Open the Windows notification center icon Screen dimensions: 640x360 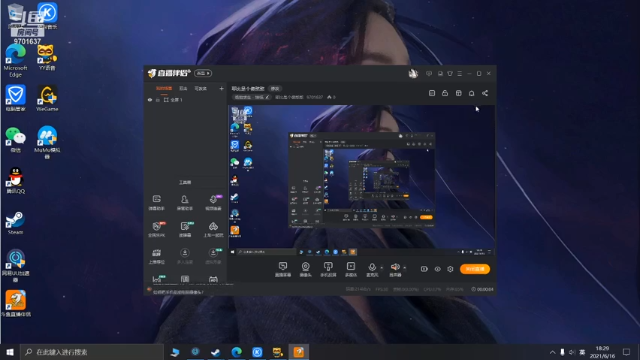[627, 352]
